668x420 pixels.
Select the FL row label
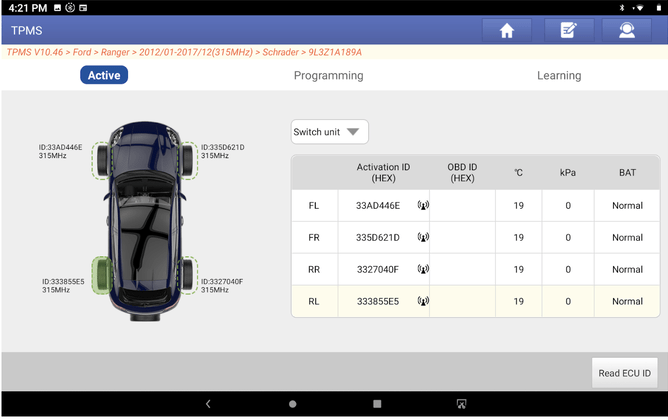tap(314, 205)
